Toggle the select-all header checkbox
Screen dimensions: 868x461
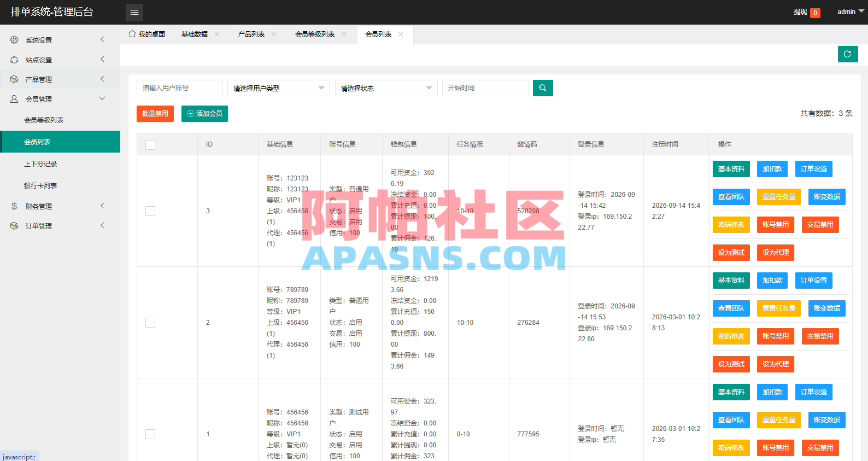(150, 144)
